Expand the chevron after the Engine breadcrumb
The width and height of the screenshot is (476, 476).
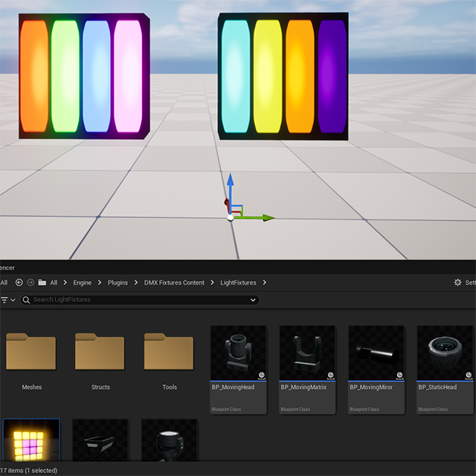click(x=99, y=283)
